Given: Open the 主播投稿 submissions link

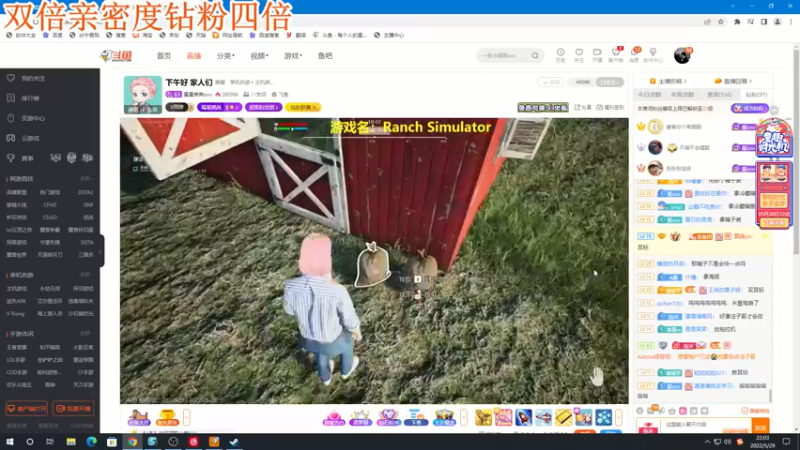Looking at the screenshot, I should point(668,81).
